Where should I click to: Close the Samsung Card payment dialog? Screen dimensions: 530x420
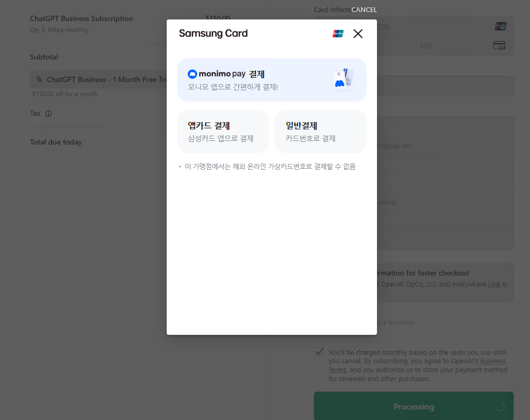(358, 34)
